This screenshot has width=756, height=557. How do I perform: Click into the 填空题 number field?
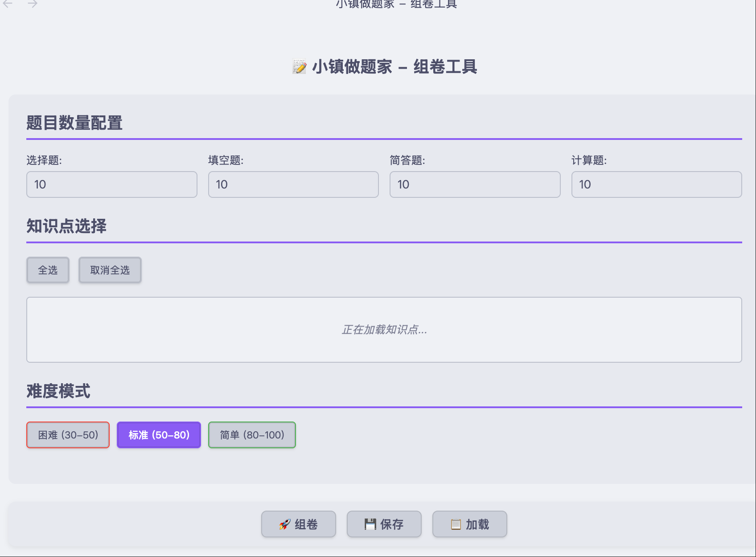pyautogui.click(x=293, y=184)
